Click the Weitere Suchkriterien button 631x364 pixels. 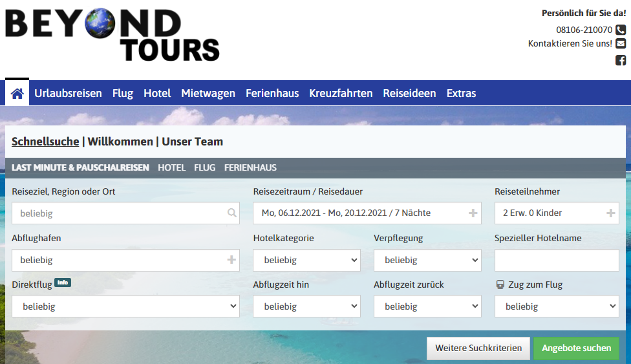(x=478, y=348)
